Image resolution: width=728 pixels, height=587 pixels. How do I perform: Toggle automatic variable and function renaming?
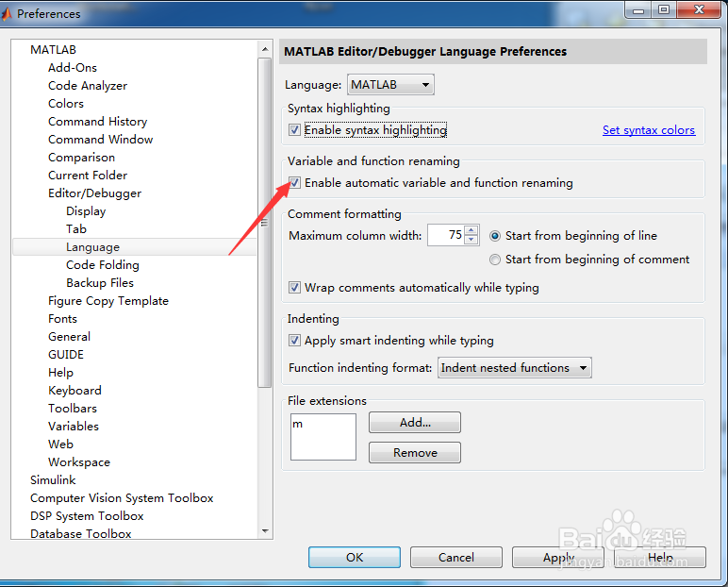(294, 183)
